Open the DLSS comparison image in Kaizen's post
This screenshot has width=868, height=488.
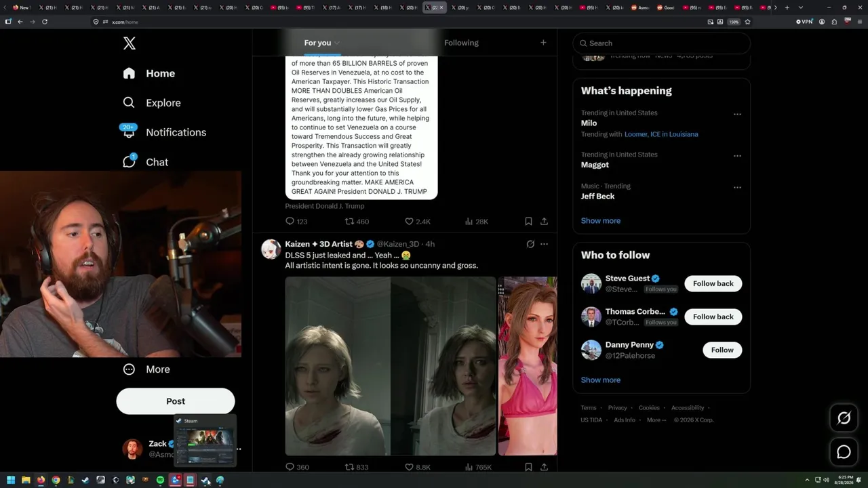[391, 366]
